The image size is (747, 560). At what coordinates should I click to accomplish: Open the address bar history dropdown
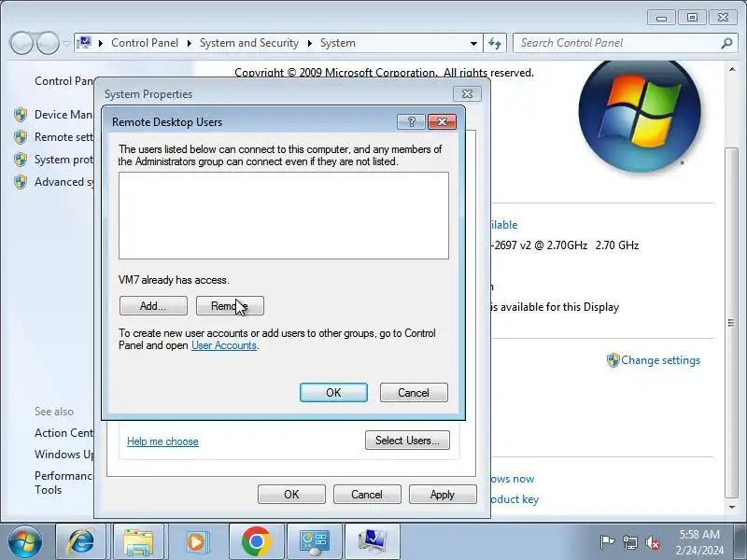click(473, 43)
